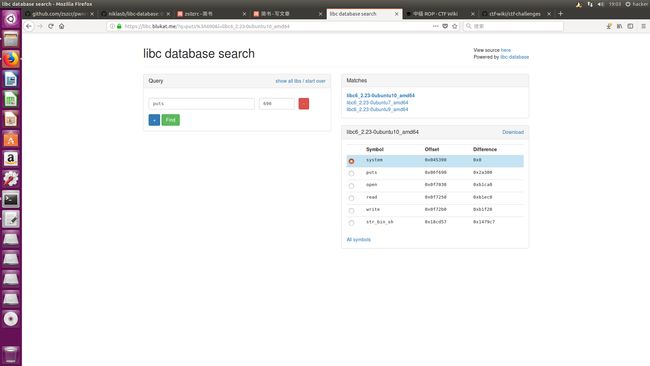Image resolution: width=650 pixels, height=366 pixels.
Task: Click the Download link
Action: 513,132
